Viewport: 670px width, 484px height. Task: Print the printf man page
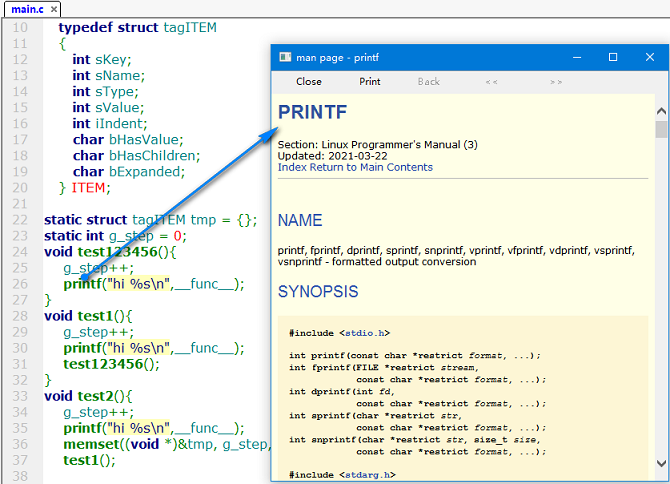[x=369, y=82]
